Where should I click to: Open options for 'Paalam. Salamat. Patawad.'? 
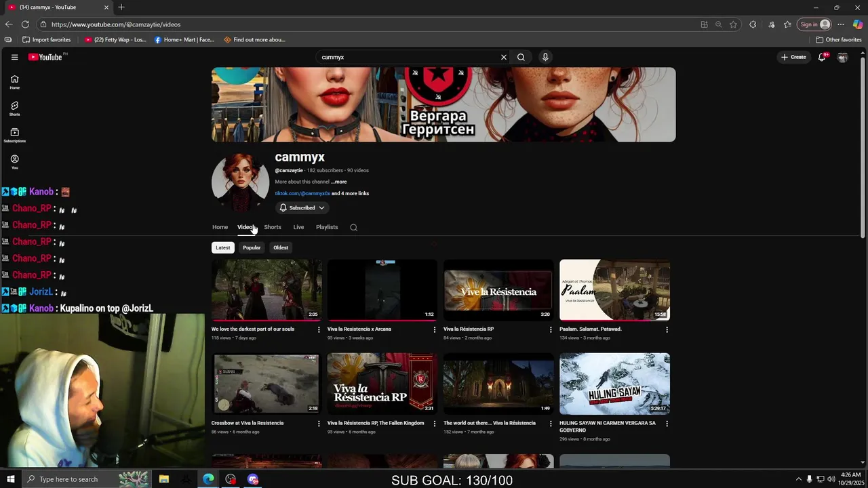tap(667, 329)
